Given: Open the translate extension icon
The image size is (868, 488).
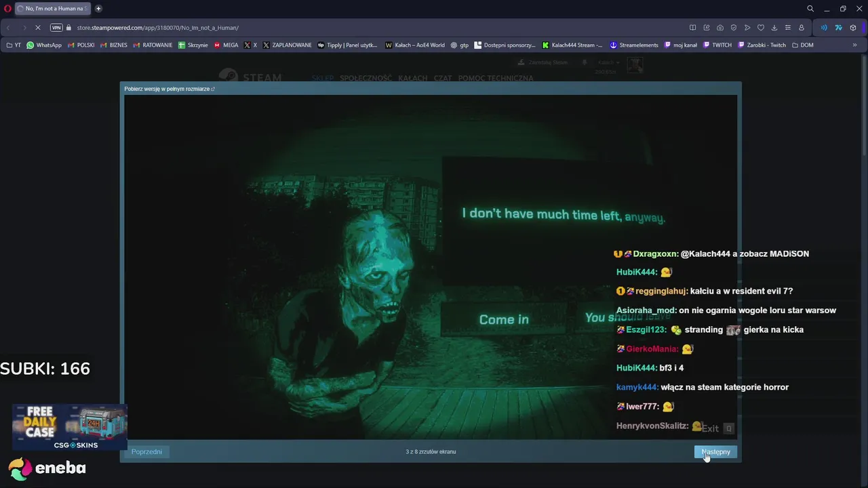Looking at the screenshot, I should point(838,28).
